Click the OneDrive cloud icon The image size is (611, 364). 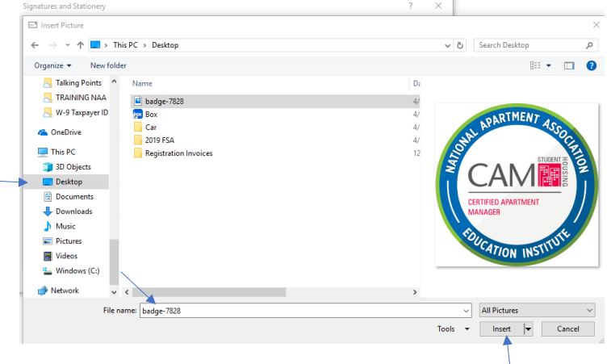(x=43, y=132)
